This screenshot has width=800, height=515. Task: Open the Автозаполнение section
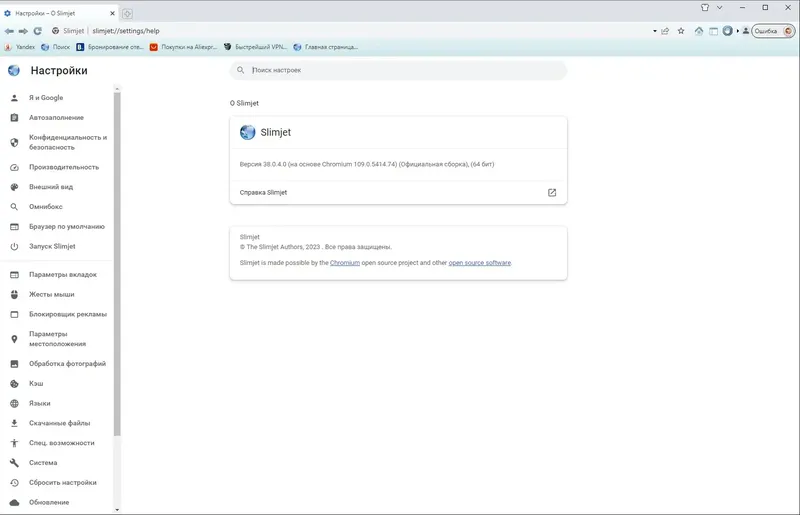pyautogui.click(x=57, y=117)
